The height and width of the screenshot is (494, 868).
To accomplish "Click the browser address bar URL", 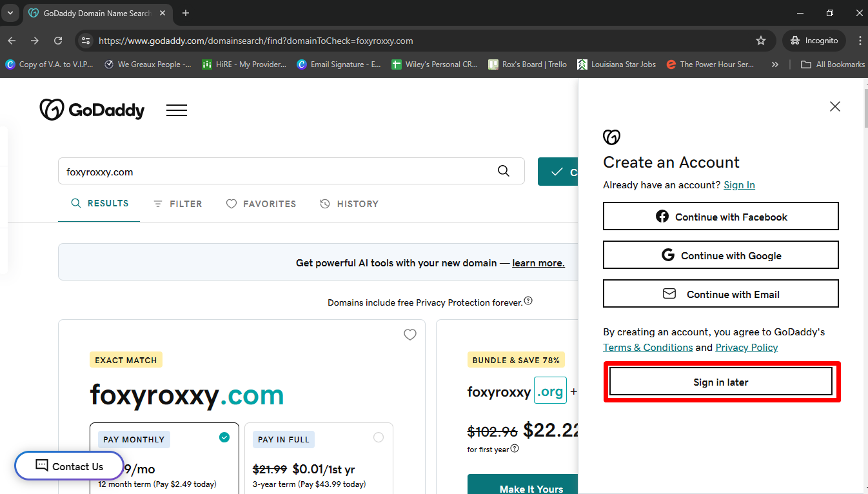I will point(255,41).
